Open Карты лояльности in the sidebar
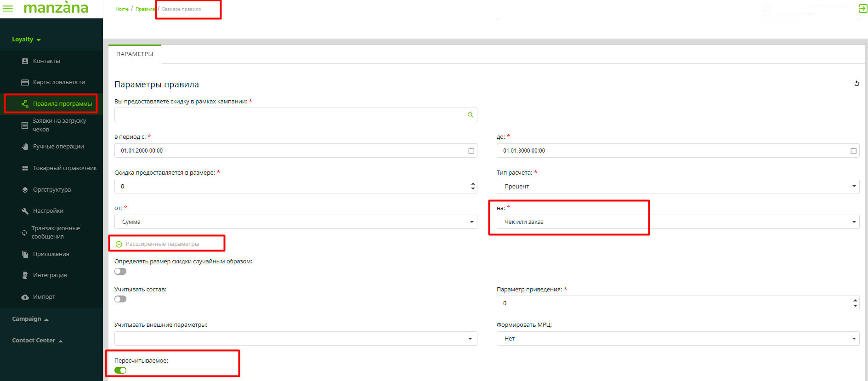The height and width of the screenshot is (381, 868). 59,82
